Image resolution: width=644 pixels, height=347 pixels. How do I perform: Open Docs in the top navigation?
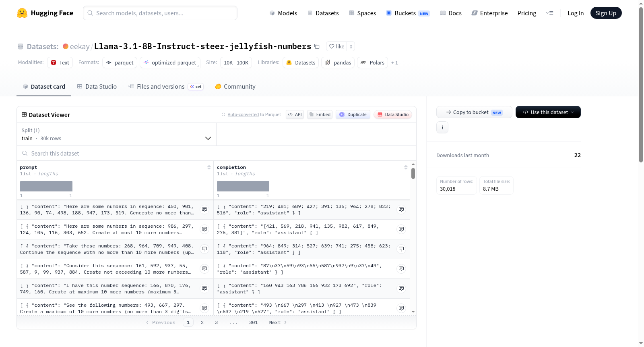(x=451, y=13)
